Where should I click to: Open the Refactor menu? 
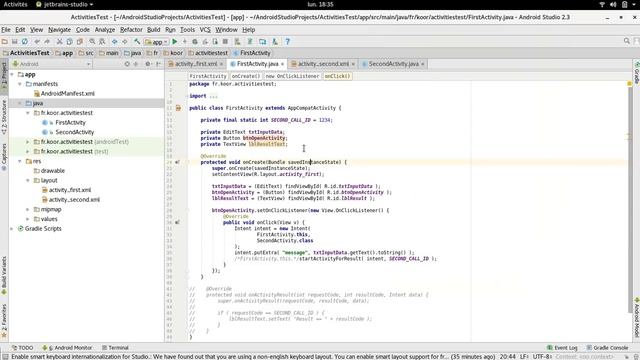(x=131, y=30)
